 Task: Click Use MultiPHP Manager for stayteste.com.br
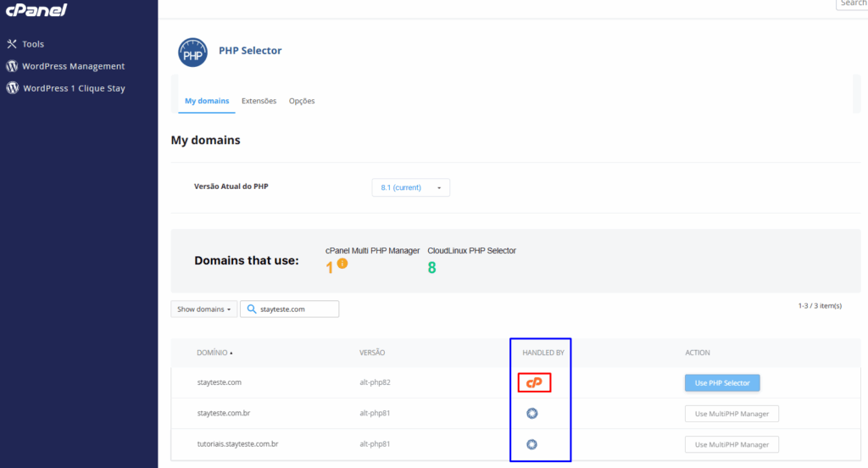pos(732,414)
